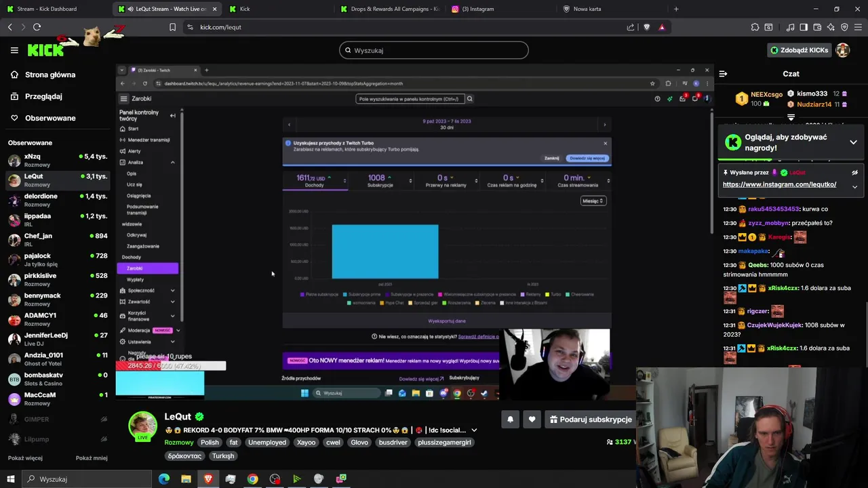Open the user profile avatar menu
The width and height of the screenshot is (868, 488).
(x=842, y=50)
